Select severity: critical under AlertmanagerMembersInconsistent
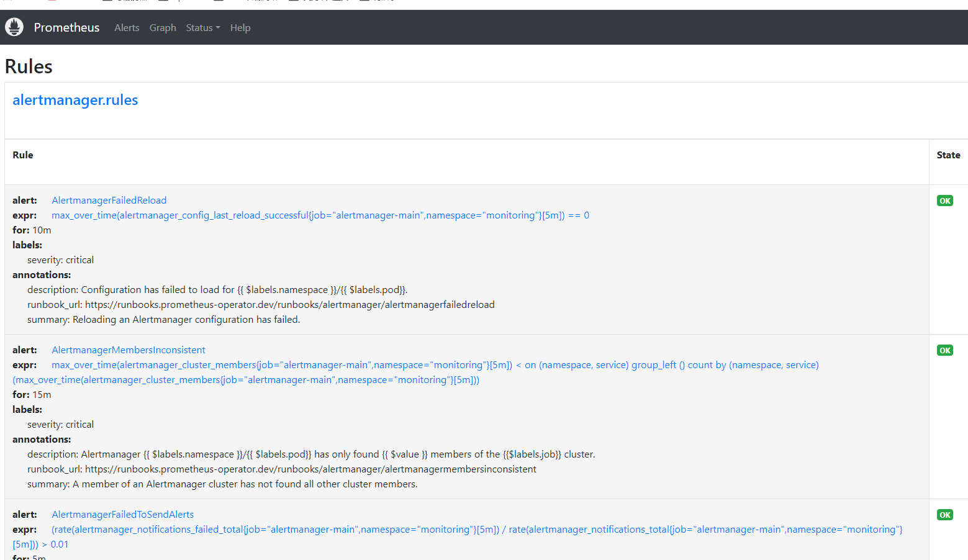 61,425
